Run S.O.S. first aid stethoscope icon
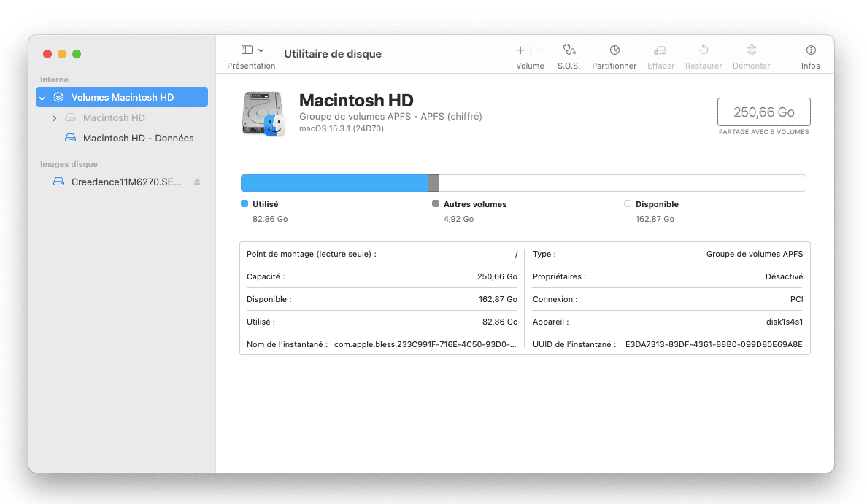The image size is (867, 504). (569, 50)
